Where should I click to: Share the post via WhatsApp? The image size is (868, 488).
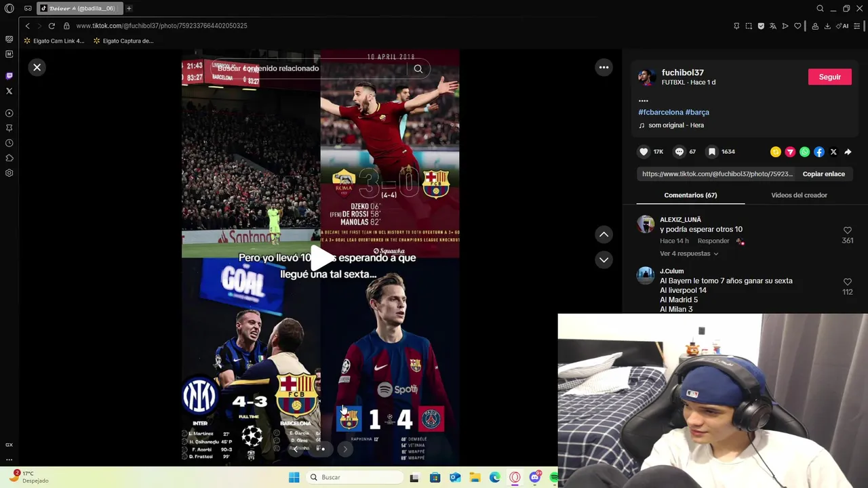804,152
